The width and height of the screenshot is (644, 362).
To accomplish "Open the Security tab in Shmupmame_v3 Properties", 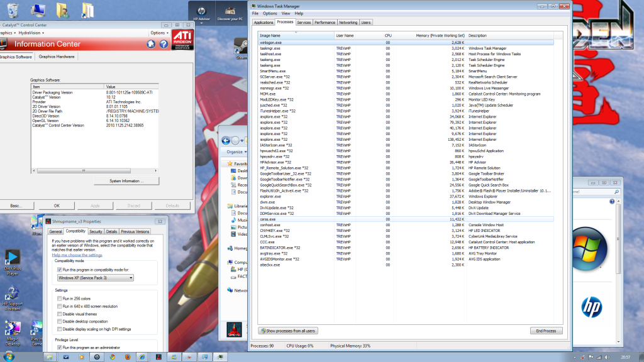I will 96,231.
